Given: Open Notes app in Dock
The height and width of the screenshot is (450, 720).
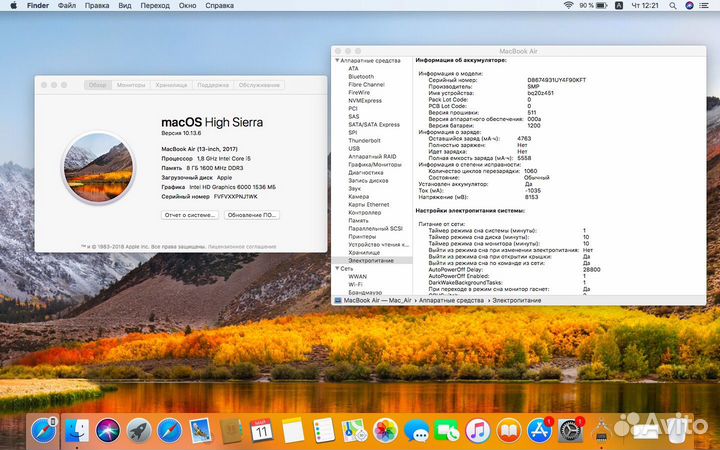Looking at the screenshot, I should (x=293, y=431).
